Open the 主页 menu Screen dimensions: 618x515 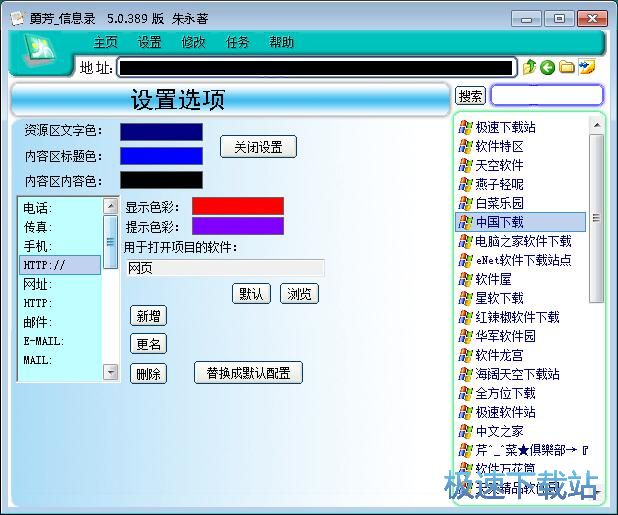click(106, 42)
